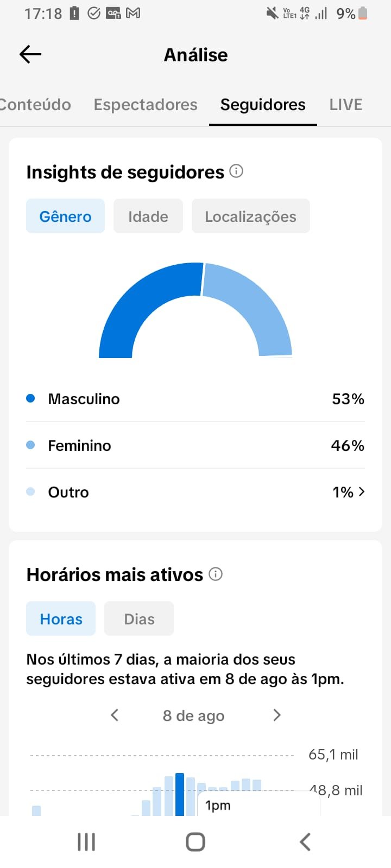Open info icon next to Insights de seguidores

(x=236, y=171)
